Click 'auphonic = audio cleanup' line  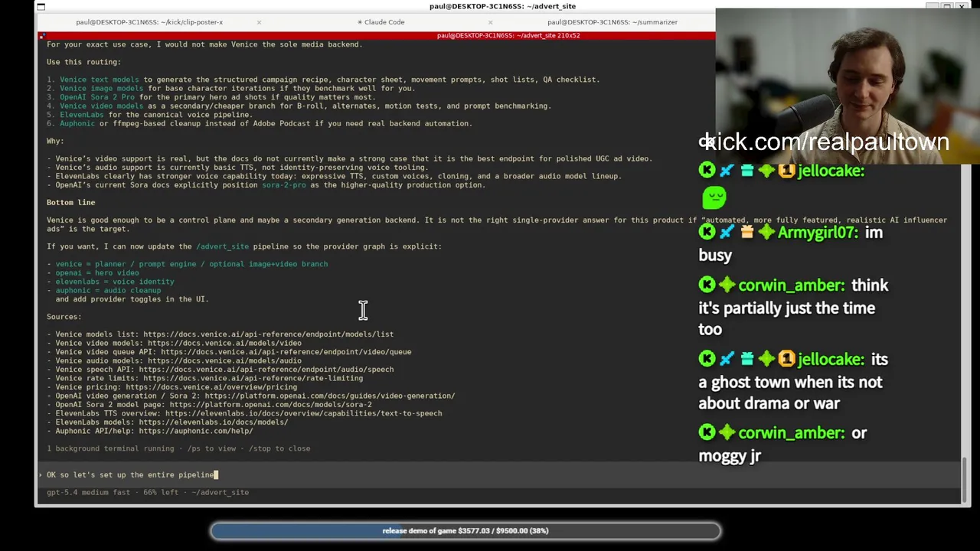pyautogui.click(x=108, y=291)
